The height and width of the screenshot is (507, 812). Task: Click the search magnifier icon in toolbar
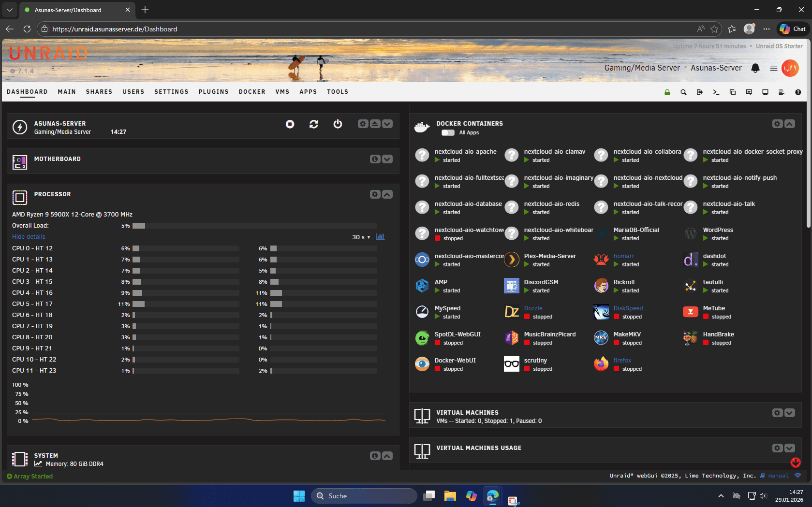pos(683,92)
